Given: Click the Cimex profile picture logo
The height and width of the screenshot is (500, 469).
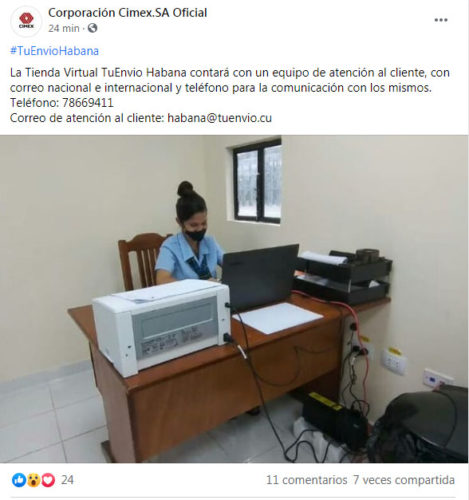Looking at the screenshot, I should (26, 21).
